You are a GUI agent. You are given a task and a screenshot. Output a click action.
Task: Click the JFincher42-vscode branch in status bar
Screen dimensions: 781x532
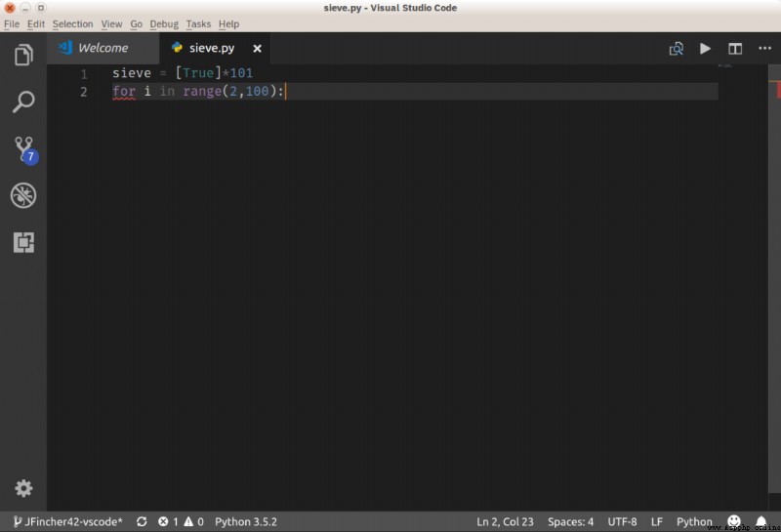(67, 521)
